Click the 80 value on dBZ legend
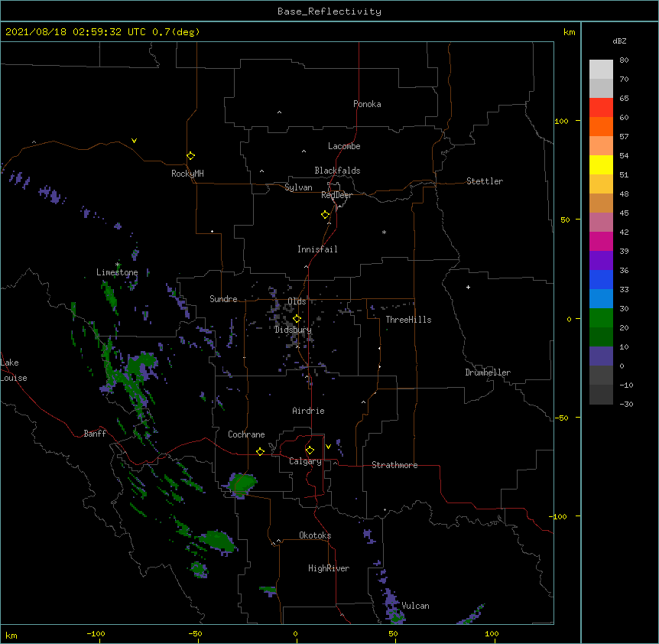Image resolution: width=659 pixels, height=644 pixels. pos(624,60)
